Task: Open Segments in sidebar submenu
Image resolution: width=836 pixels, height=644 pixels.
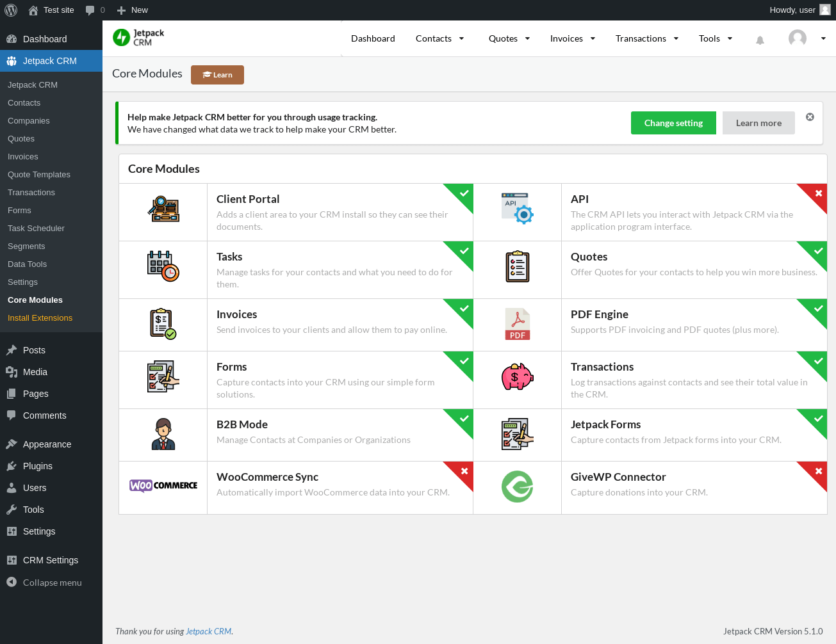Action: click(51, 246)
